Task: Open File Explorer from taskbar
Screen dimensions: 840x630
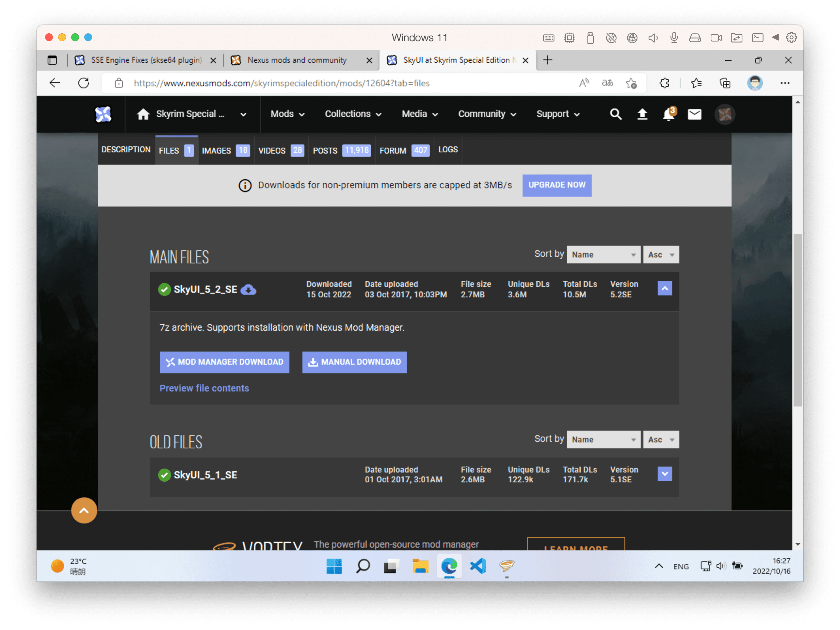Action: click(420, 566)
